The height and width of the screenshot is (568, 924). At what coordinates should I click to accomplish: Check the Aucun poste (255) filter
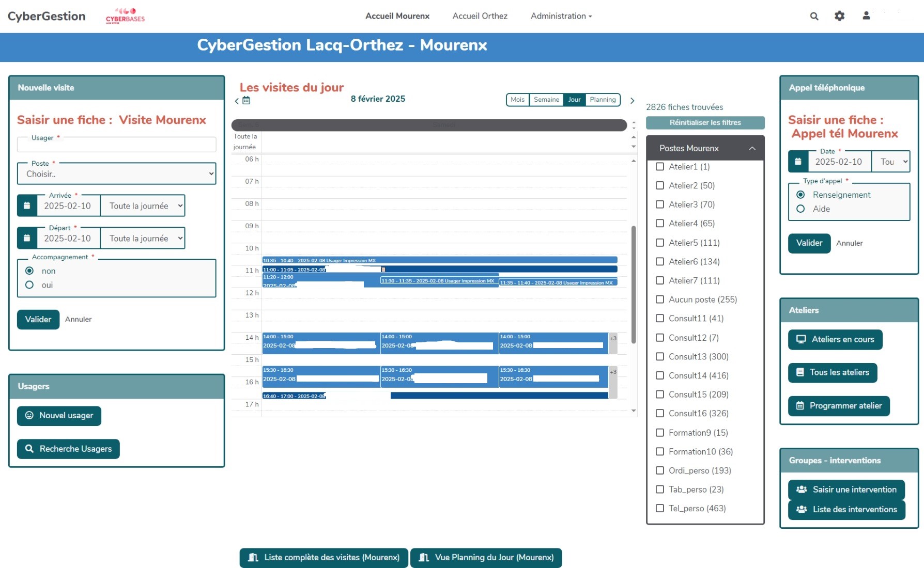(x=660, y=299)
